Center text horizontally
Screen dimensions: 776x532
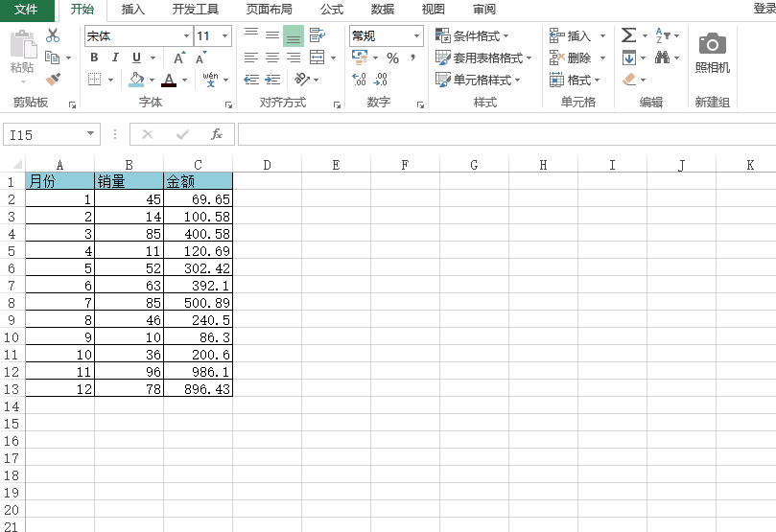click(272, 58)
